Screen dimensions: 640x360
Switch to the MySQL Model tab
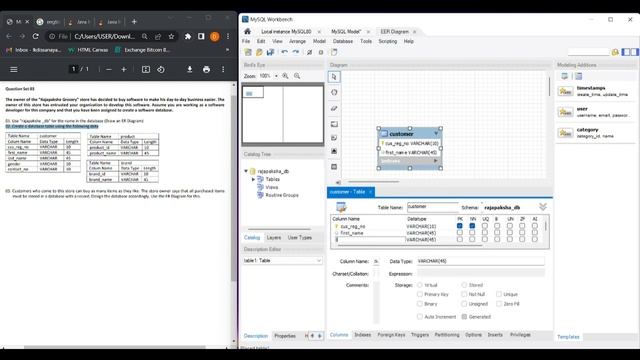pyautogui.click(x=346, y=31)
